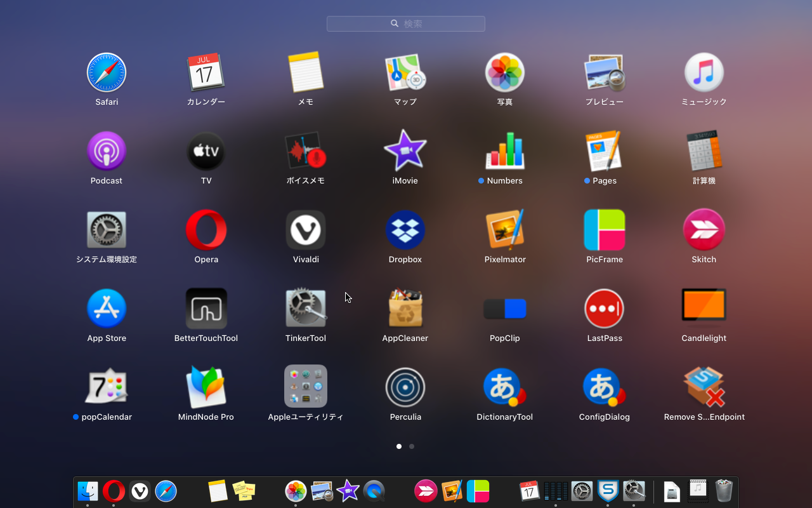812x508 pixels.
Task: Switch to the second Launchpad page dot
Action: [x=412, y=446]
